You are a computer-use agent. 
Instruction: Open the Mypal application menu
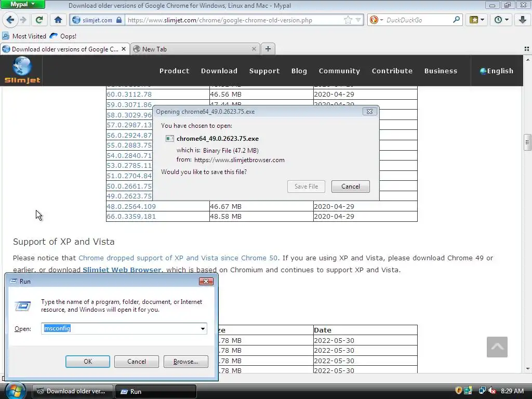(x=23, y=4)
